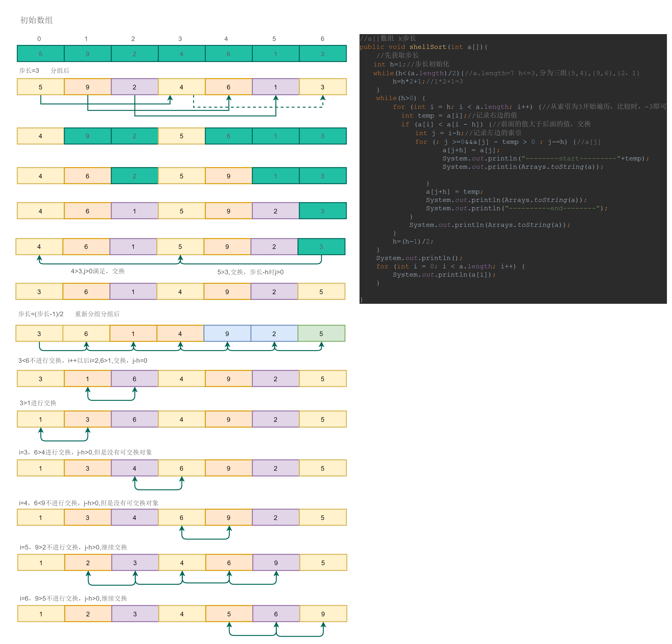Click the caption "5>3,交换，步长-h时j>0"

(250, 272)
